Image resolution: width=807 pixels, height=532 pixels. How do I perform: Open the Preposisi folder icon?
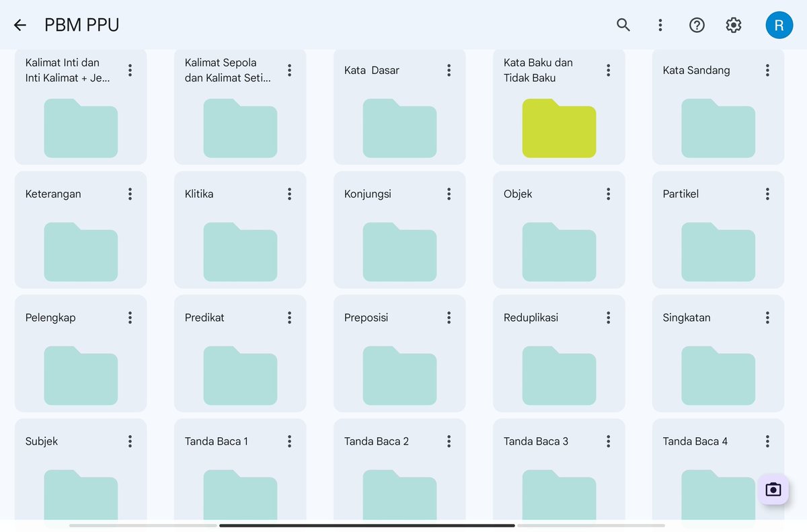tap(399, 375)
